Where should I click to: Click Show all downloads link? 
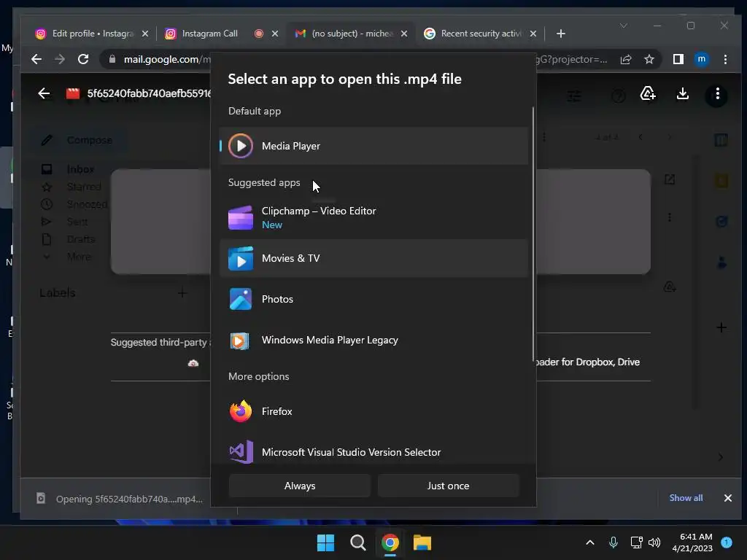[x=686, y=497]
